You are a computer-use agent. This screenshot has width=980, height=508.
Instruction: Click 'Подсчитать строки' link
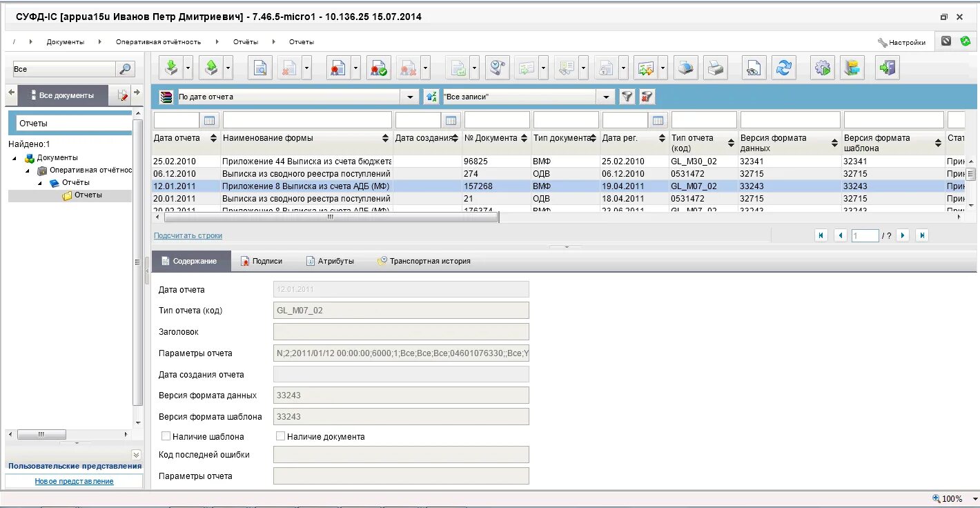[x=188, y=235]
